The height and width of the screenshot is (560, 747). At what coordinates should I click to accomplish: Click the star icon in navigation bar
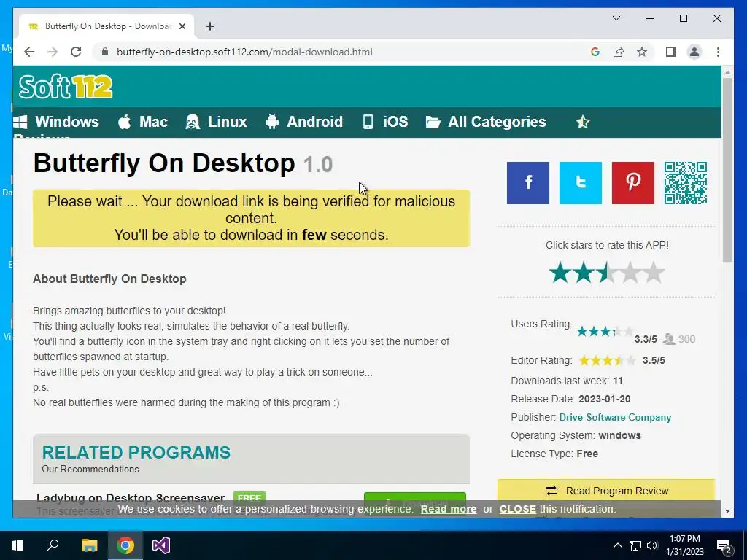click(x=583, y=122)
